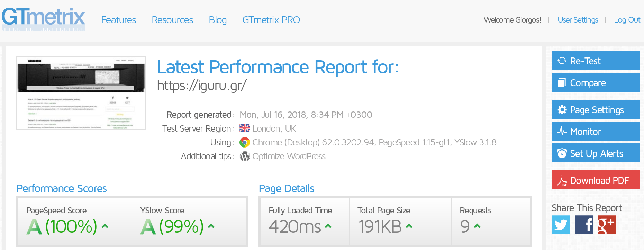Click the Compare pages icon
The width and height of the screenshot is (644, 250).
point(562,83)
